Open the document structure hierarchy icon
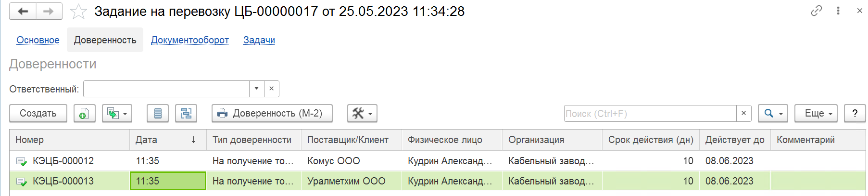Screen dimensions: 868x196 (x=186, y=114)
